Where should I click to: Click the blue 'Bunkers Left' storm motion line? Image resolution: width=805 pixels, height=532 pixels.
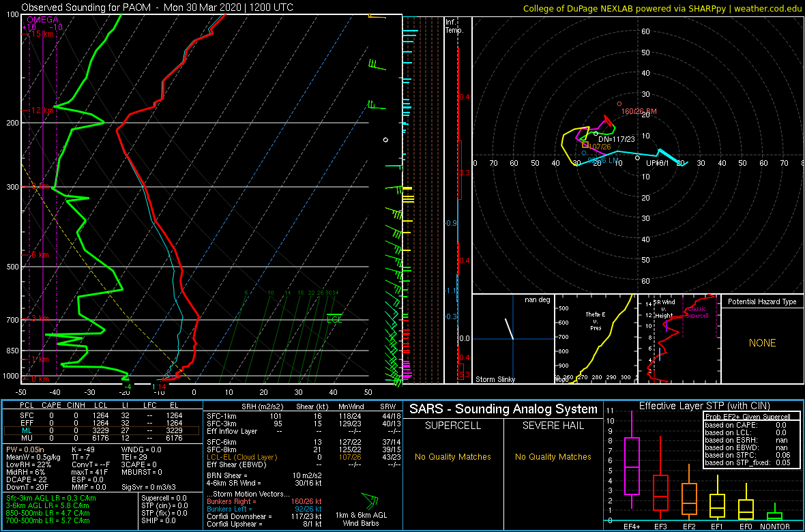[264, 508]
